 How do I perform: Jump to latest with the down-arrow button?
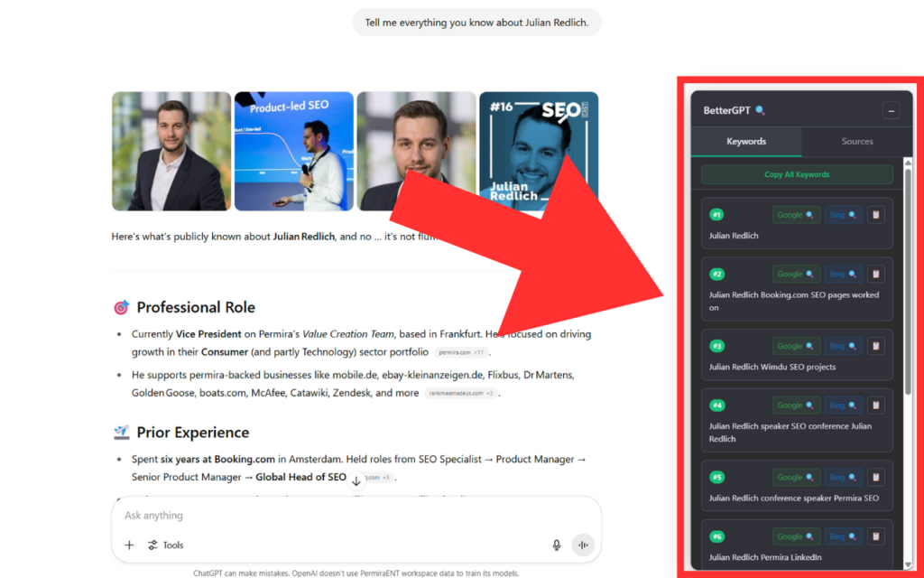(356, 481)
